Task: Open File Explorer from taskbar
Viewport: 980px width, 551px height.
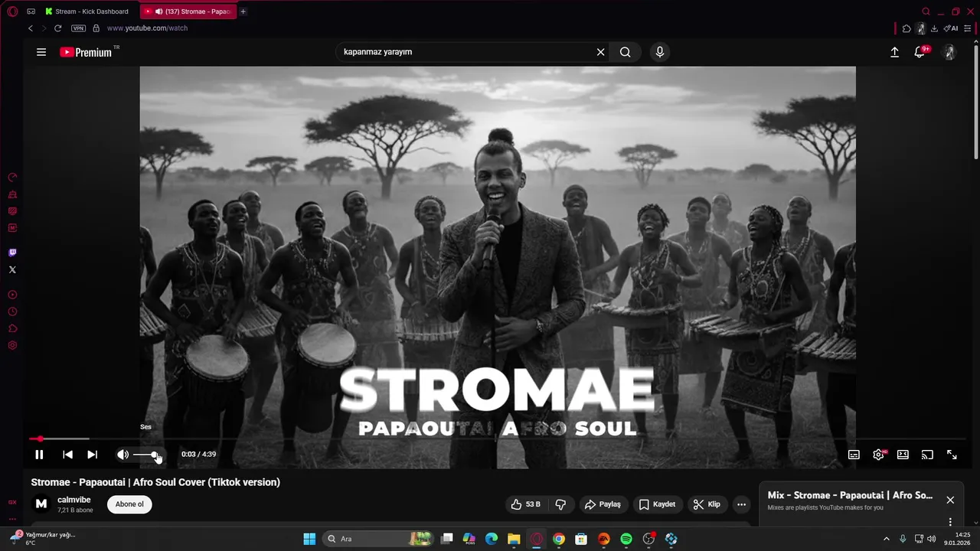Action: coord(514,539)
